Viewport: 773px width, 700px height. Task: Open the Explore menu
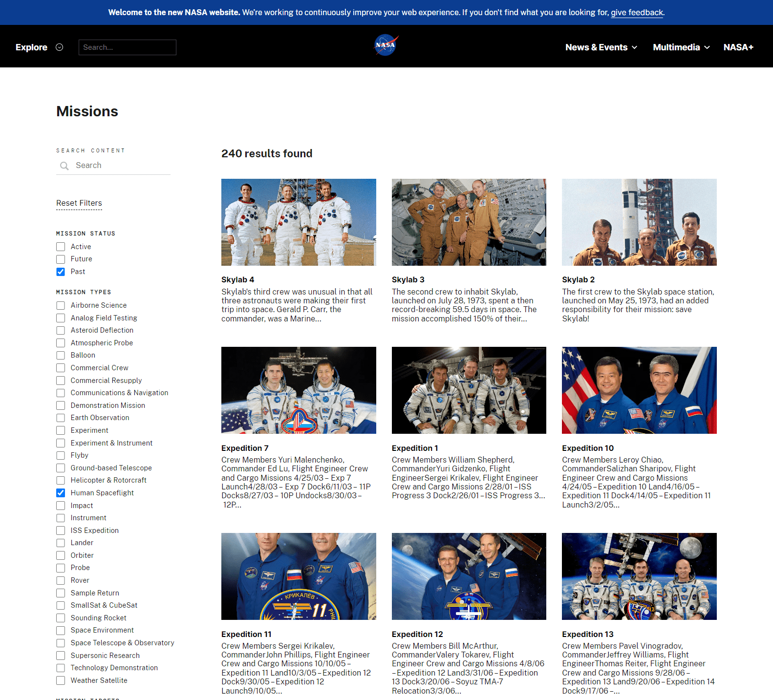tap(31, 47)
